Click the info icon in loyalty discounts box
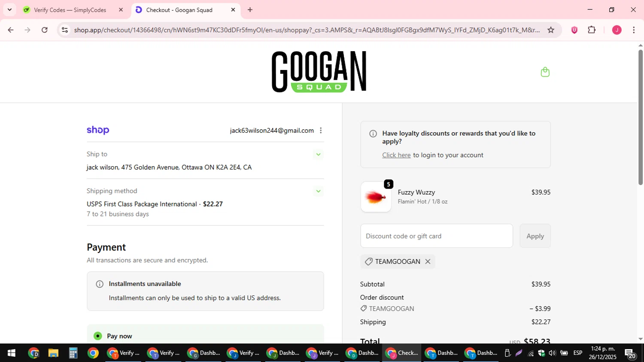Screen dimensions: 644x362 (x=373, y=134)
